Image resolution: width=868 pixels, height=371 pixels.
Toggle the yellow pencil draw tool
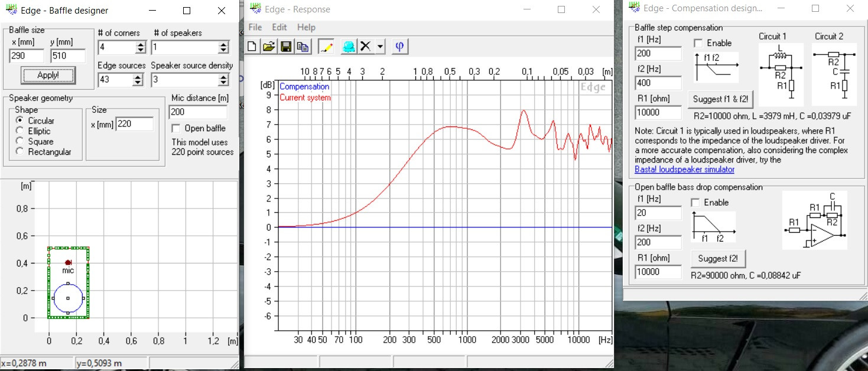[326, 47]
